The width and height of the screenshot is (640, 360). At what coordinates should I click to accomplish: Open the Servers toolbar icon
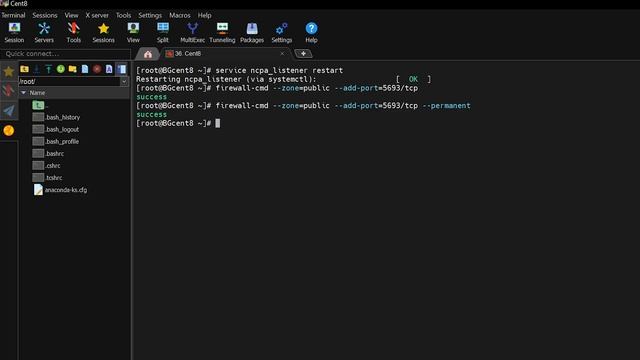[x=44, y=33]
